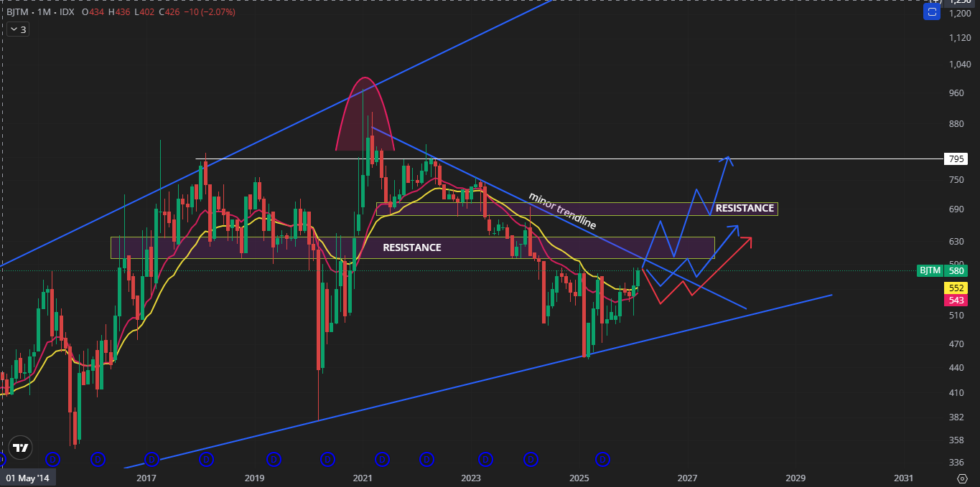980x487 pixels.
Task: Click the 382 price axis label
Action: tap(956, 417)
